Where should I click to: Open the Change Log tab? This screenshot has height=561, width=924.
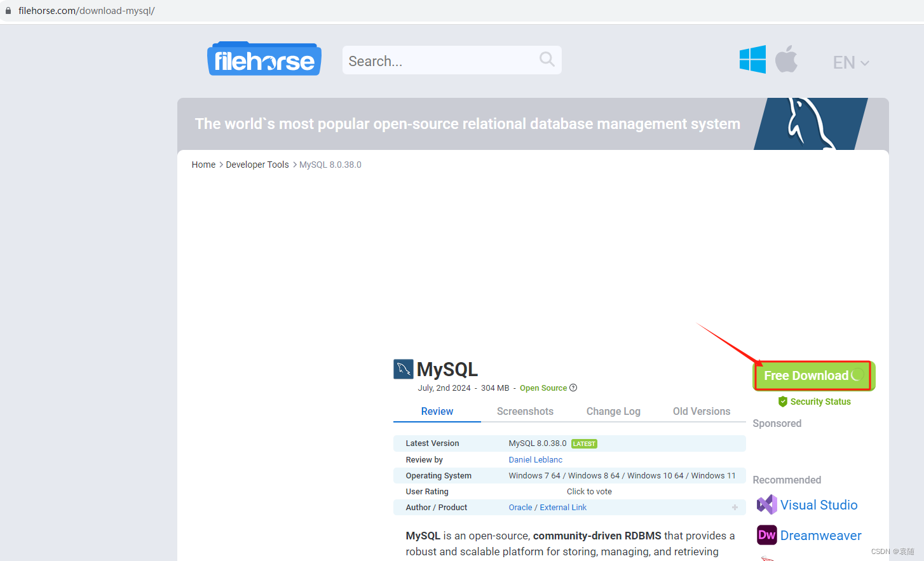click(x=613, y=411)
